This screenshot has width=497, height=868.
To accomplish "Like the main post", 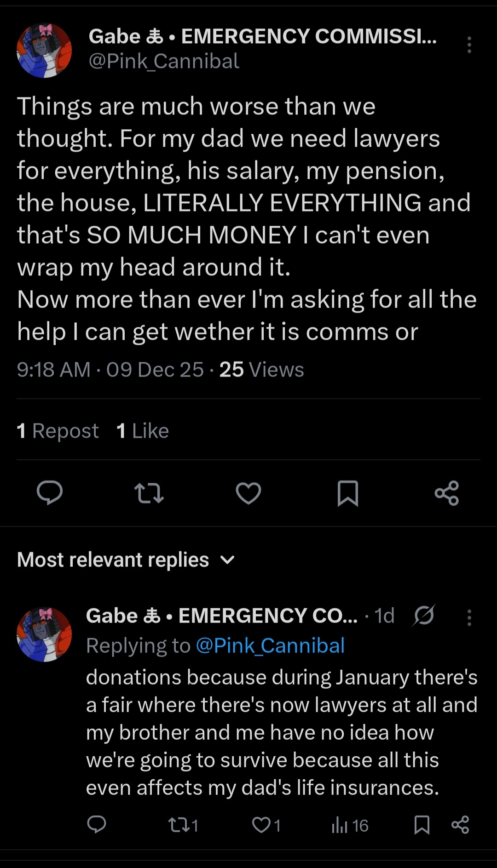I will click(x=248, y=493).
